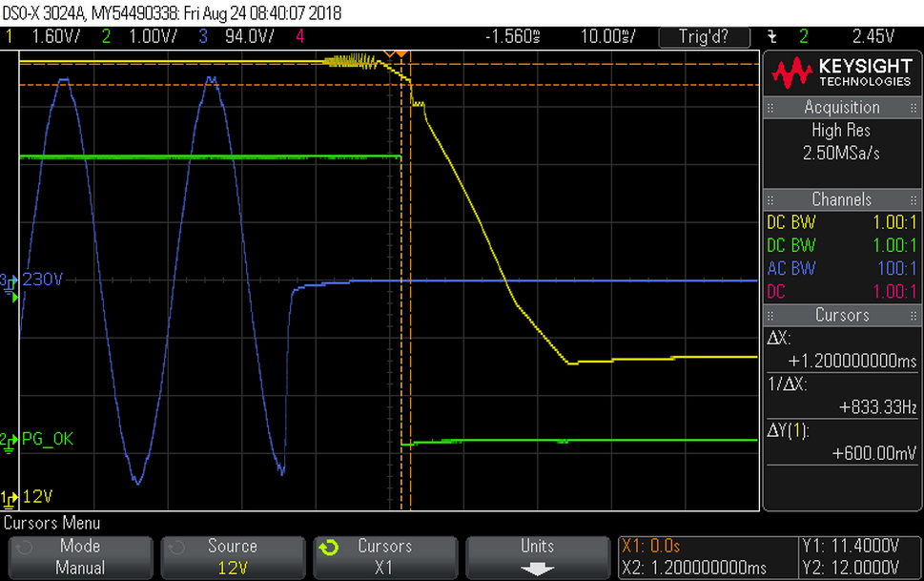Screen dimensions: 924x581
Task: Open the Source 12V softkey
Action: (233, 557)
